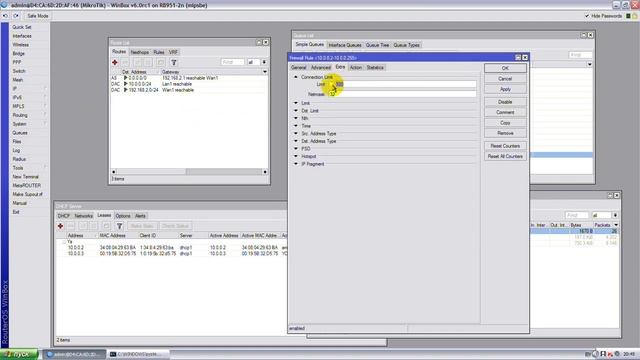This screenshot has height=360, width=640.
Task: Open Route List column dropdown arrow
Action: click(265, 72)
